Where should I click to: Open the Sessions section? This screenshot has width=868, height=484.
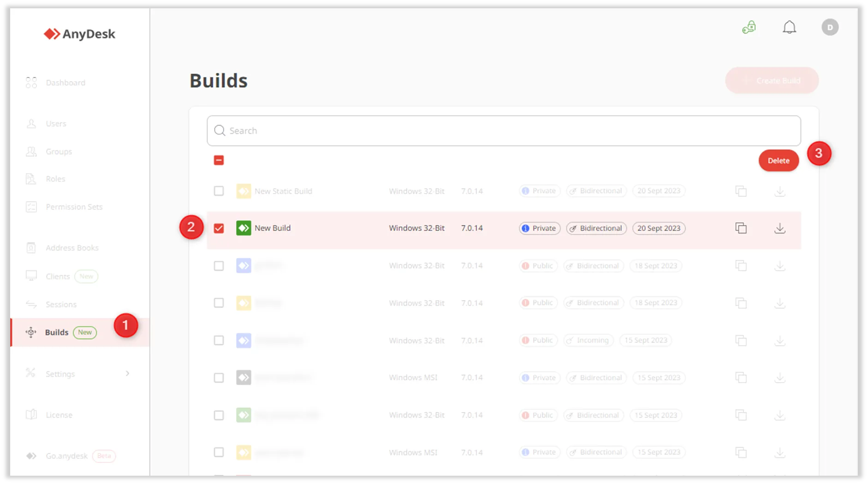tap(61, 305)
